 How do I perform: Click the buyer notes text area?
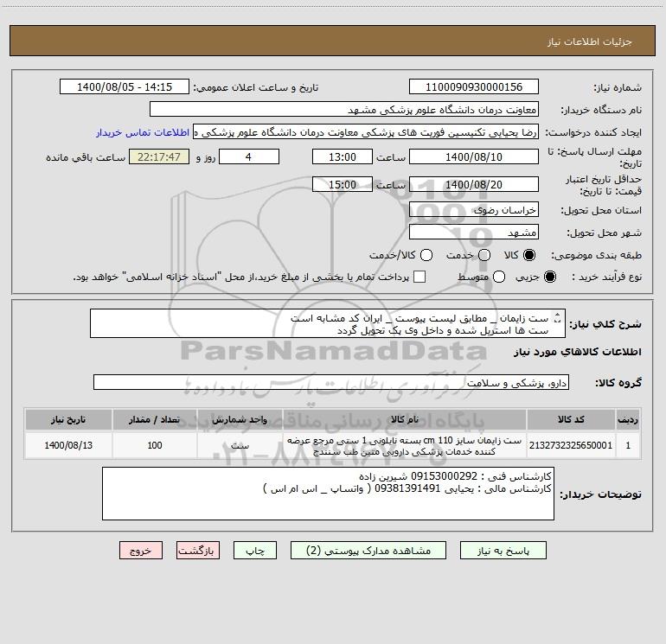pos(328,494)
